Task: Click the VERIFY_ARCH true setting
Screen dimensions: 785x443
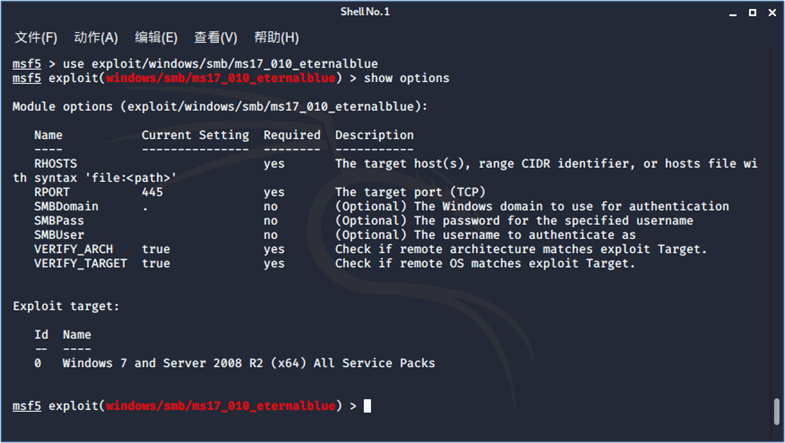Action: (156, 249)
